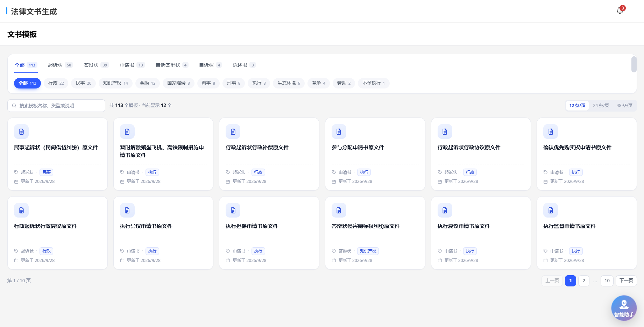Click document icon on 参与分配申请书原文件 card
The width and height of the screenshot is (644, 327).
click(x=339, y=132)
